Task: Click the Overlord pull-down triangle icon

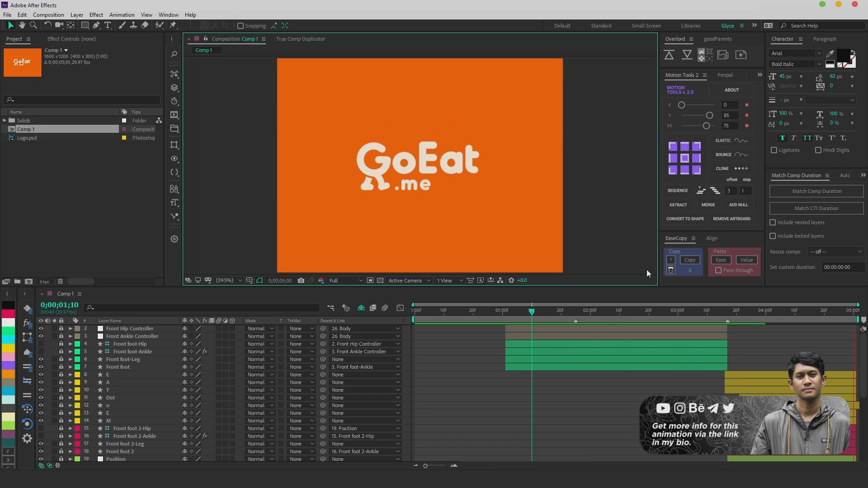Action: [687, 55]
